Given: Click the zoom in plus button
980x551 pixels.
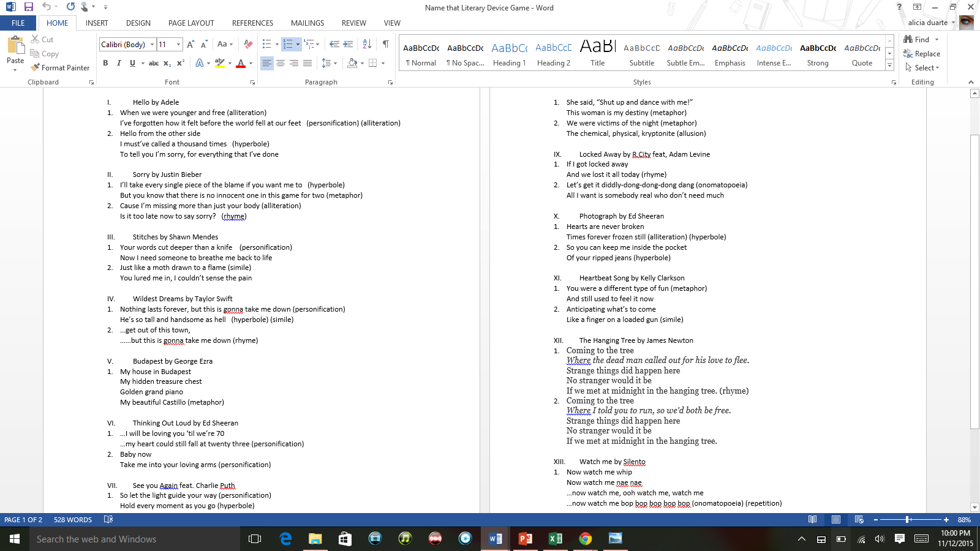Looking at the screenshot, I should click(x=946, y=520).
